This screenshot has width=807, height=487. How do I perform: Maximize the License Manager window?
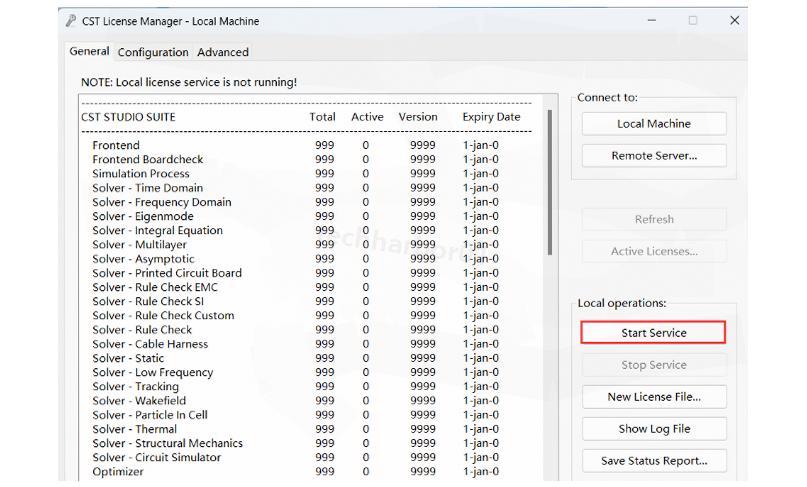693,20
